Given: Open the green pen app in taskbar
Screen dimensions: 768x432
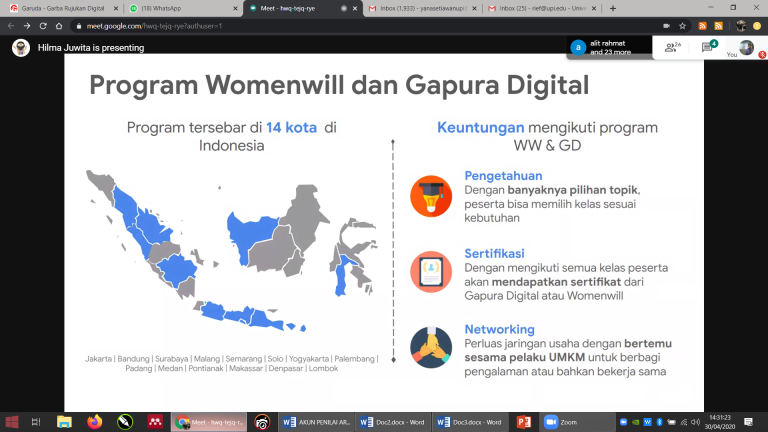Looking at the screenshot, I should [125, 422].
